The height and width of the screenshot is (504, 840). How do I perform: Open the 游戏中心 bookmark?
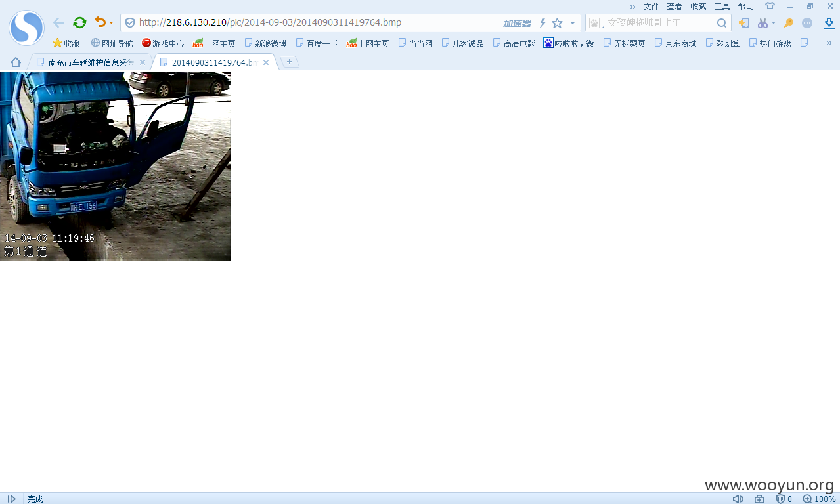pyautogui.click(x=163, y=43)
